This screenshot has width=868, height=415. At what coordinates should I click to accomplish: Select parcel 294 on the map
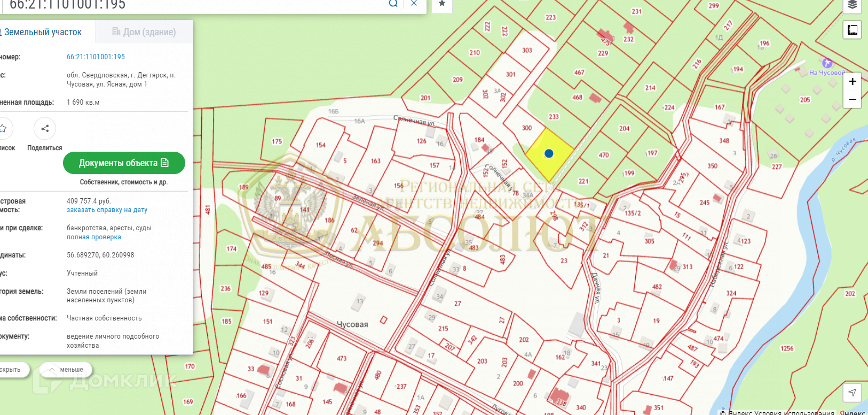click(x=378, y=243)
